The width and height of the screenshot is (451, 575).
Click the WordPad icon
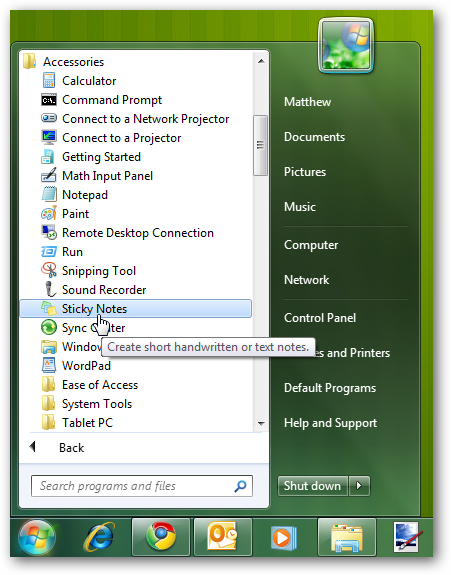(49, 365)
